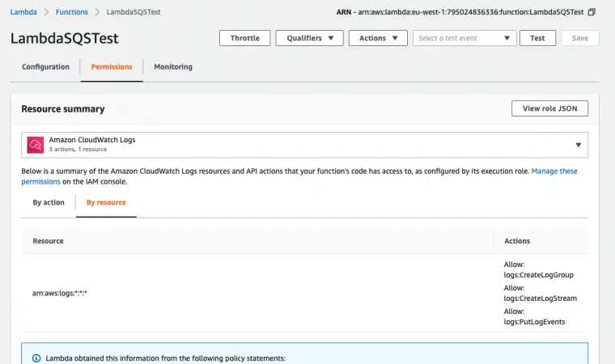Open the Qualifiers dropdown
615x364 pixels.
(309, 38)
